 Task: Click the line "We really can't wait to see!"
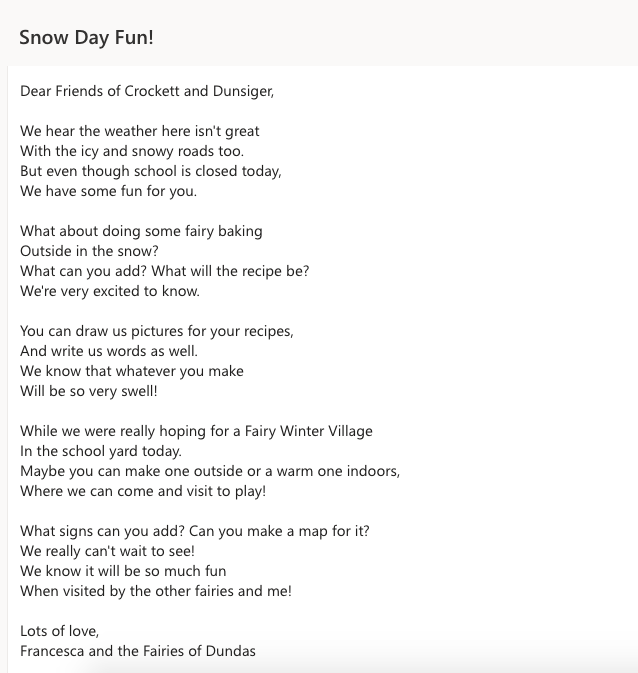[107, 551]
